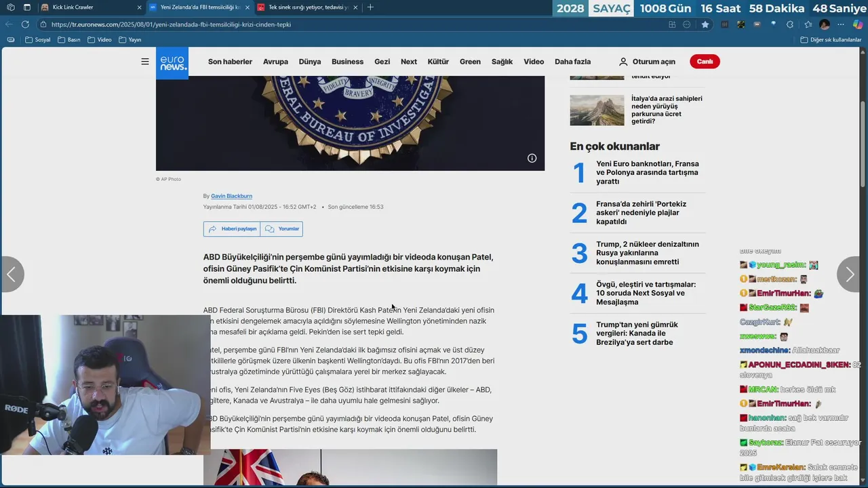Open Edge settings and more menu
868x488 pixels.
coord(841,24)
